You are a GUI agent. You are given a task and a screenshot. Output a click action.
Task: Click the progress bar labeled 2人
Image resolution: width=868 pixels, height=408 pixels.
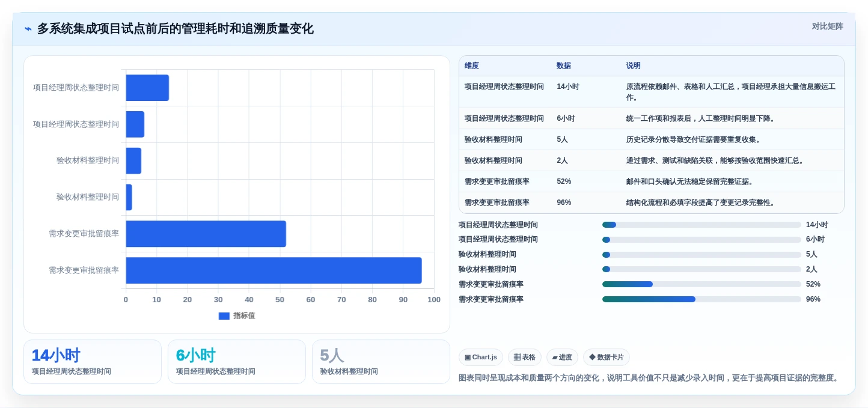(701, 269)
